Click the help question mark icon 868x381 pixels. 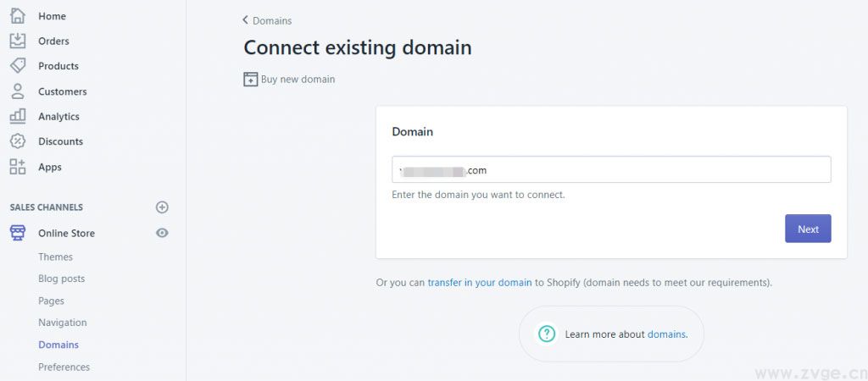547,334
